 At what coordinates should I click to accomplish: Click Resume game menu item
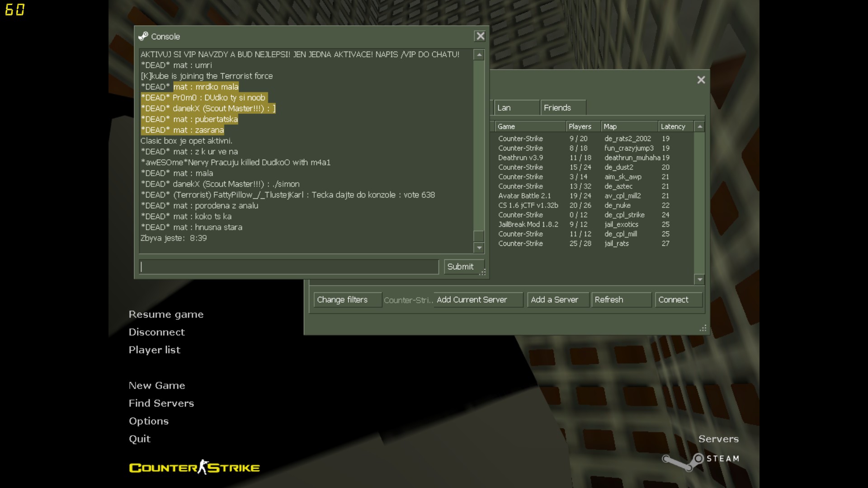tap(166, 314)
